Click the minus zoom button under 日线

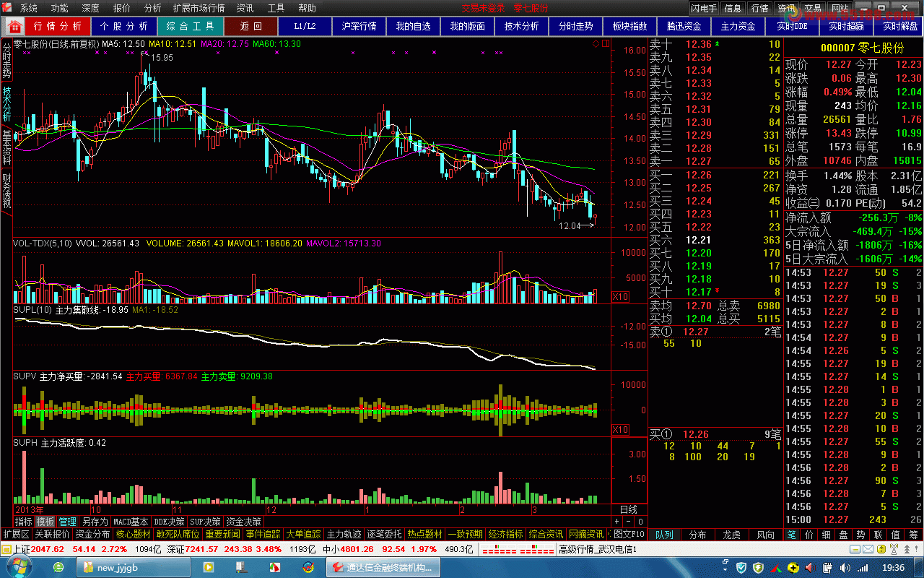(629, 521)
